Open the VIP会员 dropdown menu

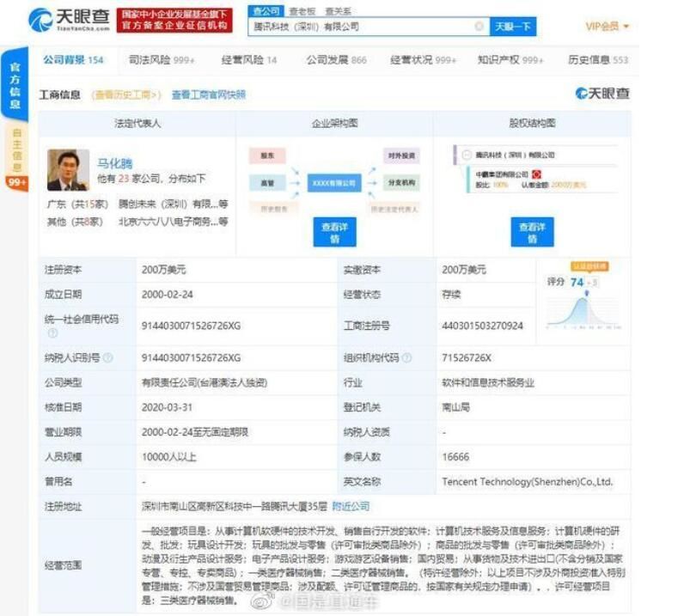pos(607,27)
